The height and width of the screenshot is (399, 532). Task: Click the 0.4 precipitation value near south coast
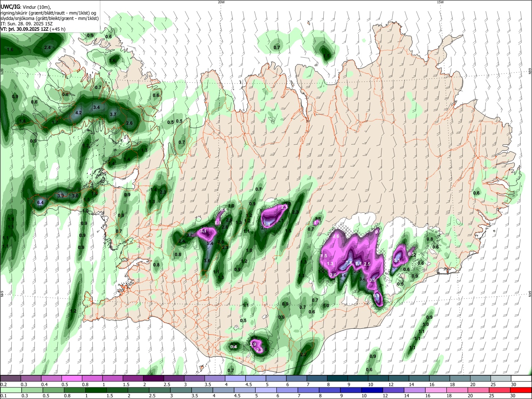(x=234, y=347)
